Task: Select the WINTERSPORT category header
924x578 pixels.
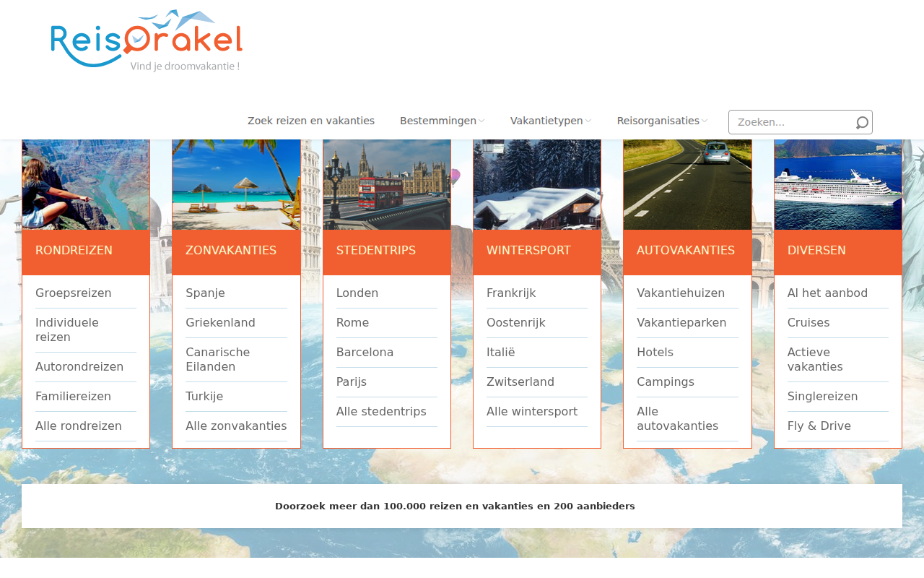Action: pyautogui.click(x=537, y=252)
